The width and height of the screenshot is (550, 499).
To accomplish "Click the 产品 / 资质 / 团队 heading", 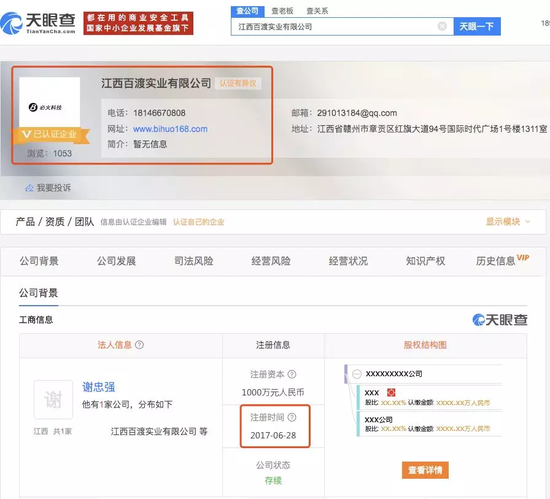I will [x=55, y=222].
